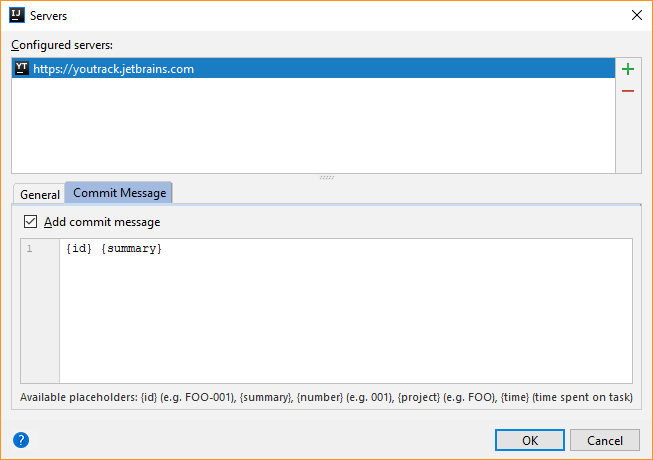This screenshot has width=653, height=460.
Task: Click the splitter handle below the servers list
Action: pyautogui.click(x=326, y=177)
